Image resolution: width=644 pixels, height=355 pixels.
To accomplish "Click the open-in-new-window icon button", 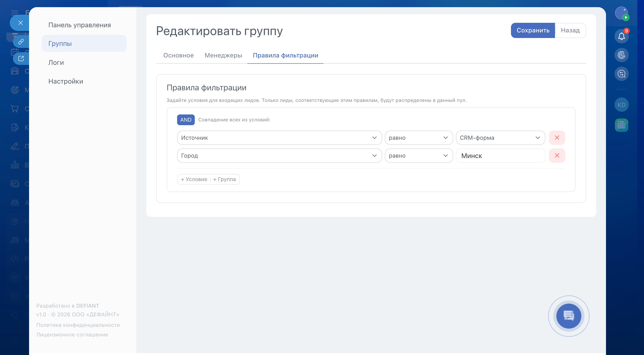I will point(21,59).
